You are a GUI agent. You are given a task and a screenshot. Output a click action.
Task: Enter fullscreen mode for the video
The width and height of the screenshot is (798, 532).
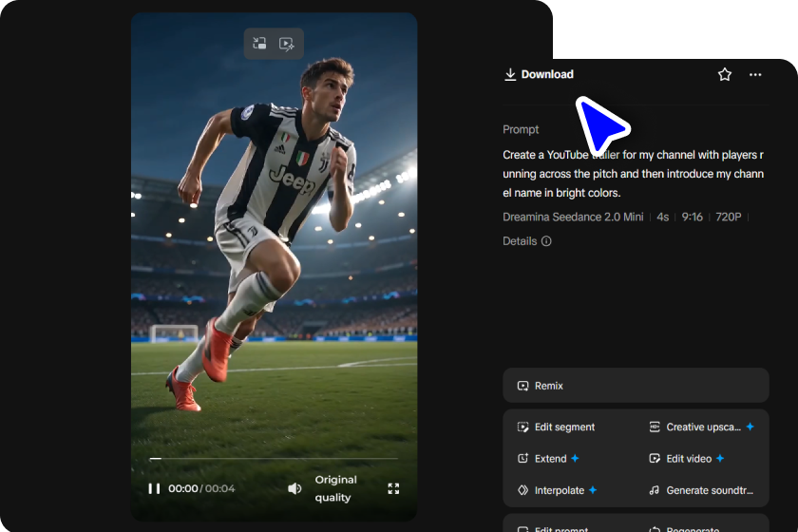[393, 488]
